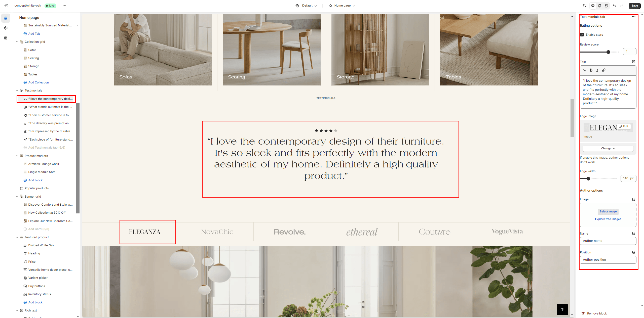
Task: Click the undo arrow icon
Action: pyautogui.click(x=614, y=6)
